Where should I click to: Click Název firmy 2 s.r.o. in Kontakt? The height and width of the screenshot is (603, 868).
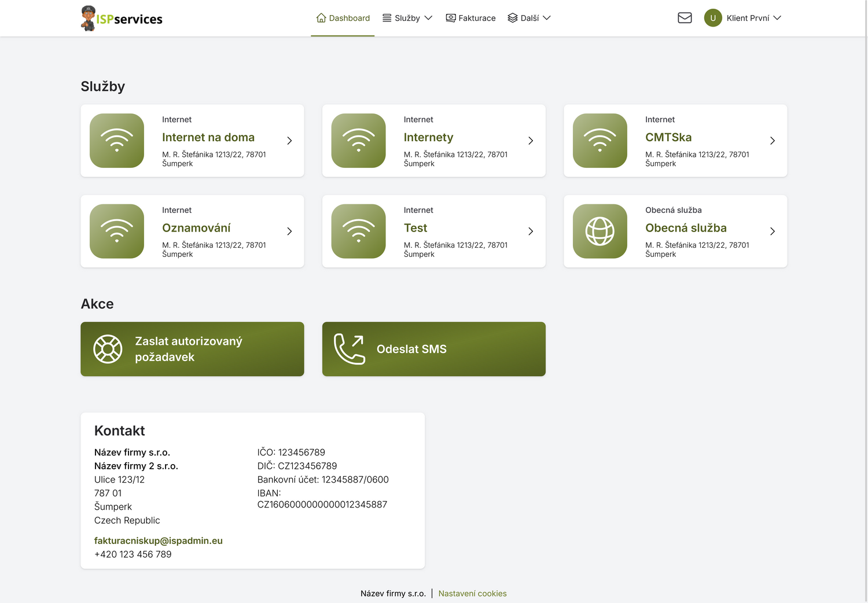pos(136,466)
